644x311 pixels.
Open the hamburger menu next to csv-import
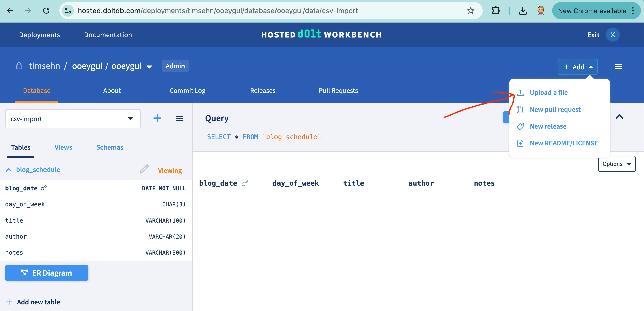(x=180, y=118)
